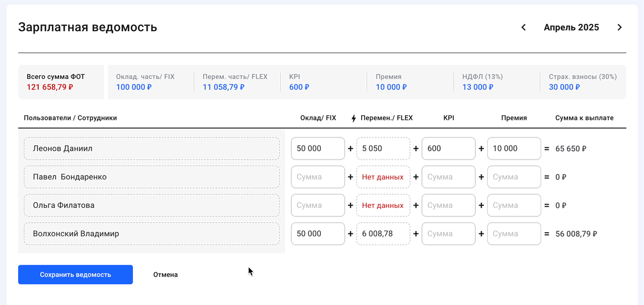Screen dimensions: 644x305
Task: Click Леонов Даниил FLEX value 5 050
Action: [x=383, y=148]
